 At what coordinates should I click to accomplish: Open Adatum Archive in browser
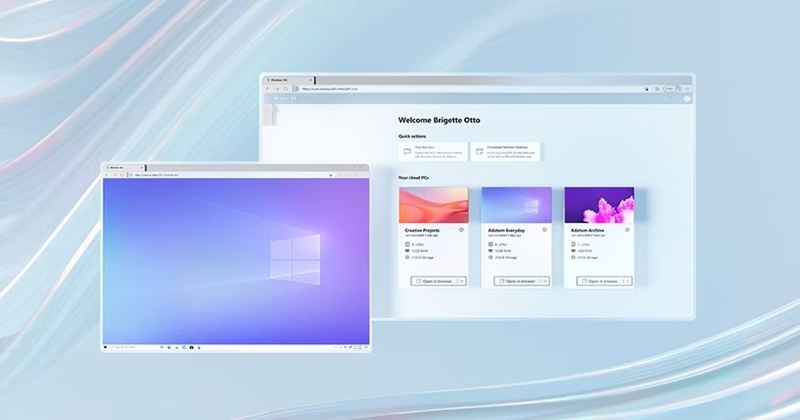coord(597,281)
